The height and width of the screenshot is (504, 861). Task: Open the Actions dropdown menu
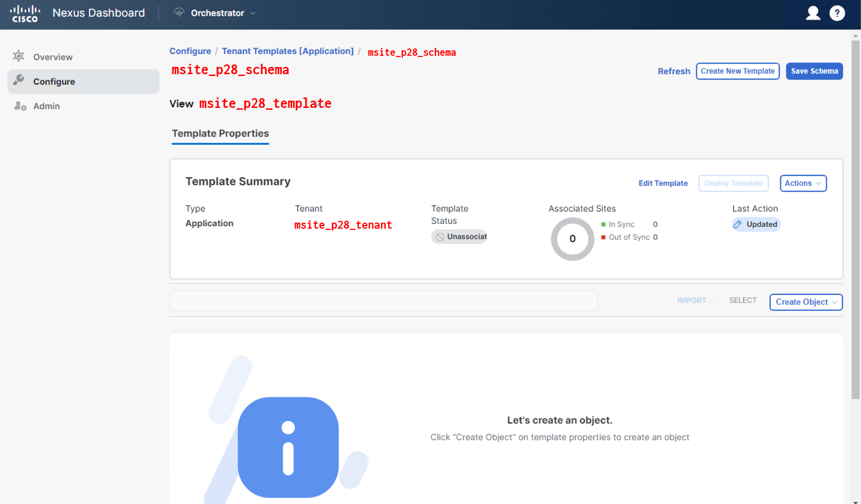tap(803, 183)
